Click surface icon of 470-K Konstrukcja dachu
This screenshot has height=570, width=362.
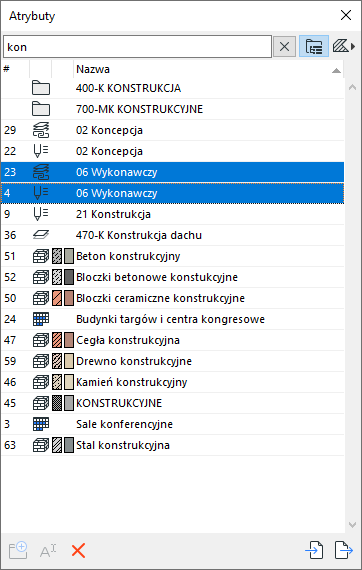(x=41, y=235)
